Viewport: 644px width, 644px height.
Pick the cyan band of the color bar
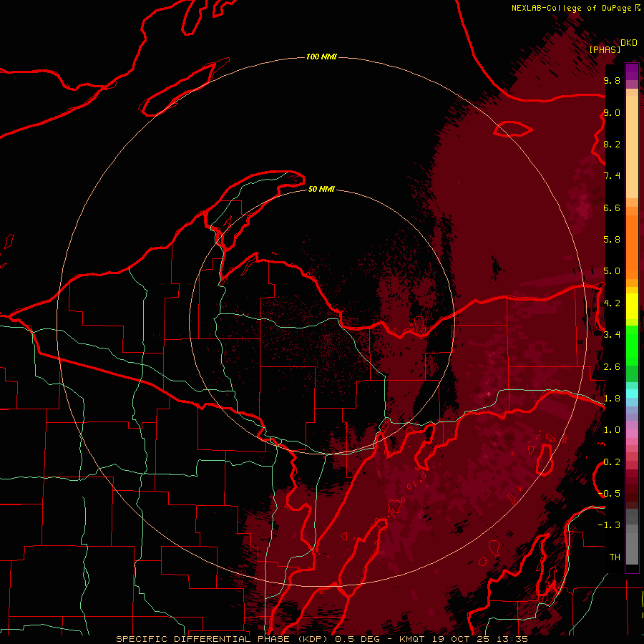[x=632, y=394]
